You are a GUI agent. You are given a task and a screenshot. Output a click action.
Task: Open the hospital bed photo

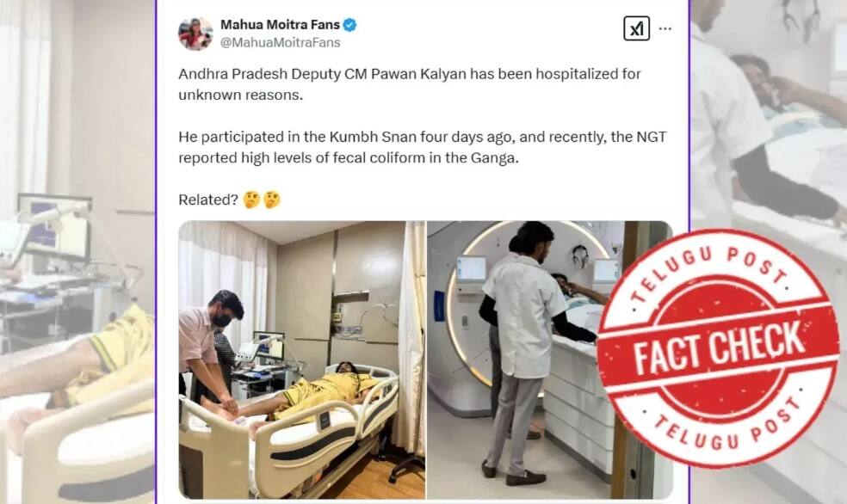pyautogui.click(x=302, y=360)
